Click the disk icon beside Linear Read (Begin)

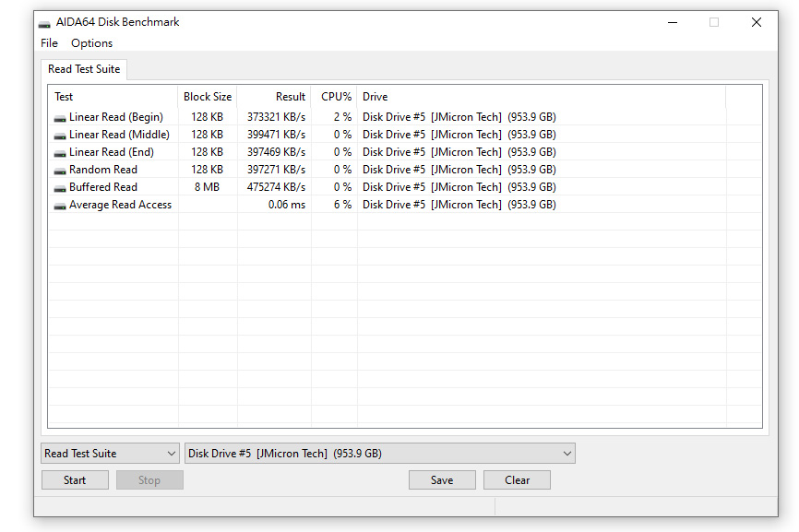click(x=60, y=118)
